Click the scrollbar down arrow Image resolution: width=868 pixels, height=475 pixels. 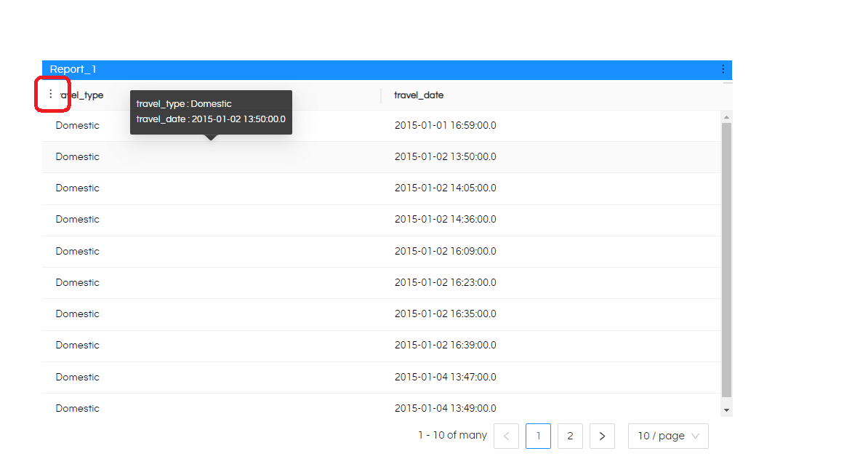726,410
